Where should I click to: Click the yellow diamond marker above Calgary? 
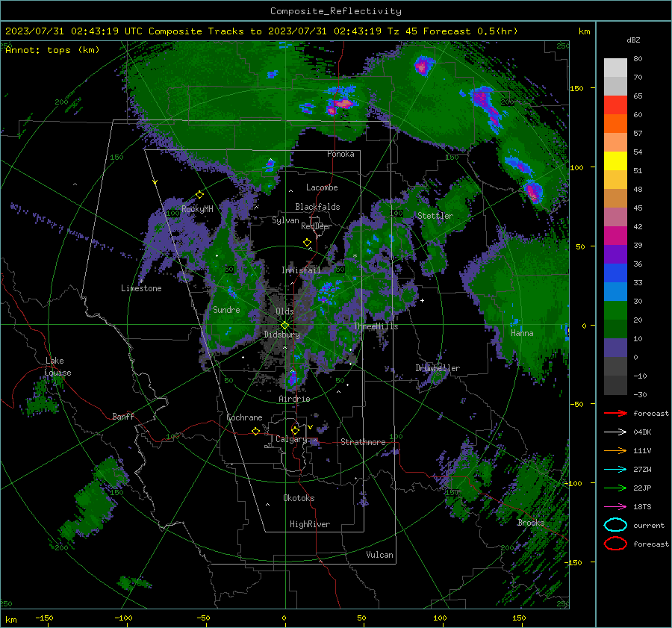[x=295, y=430]
